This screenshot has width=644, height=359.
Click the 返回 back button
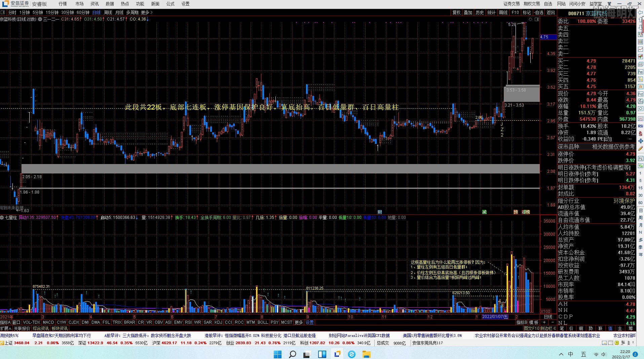551,12
